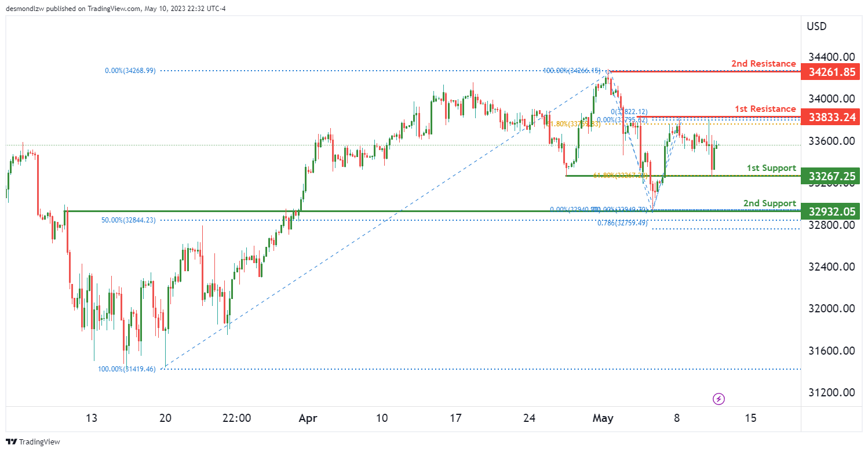
Task: Click the 2nd Resistance text label
Action: point(763,64)
